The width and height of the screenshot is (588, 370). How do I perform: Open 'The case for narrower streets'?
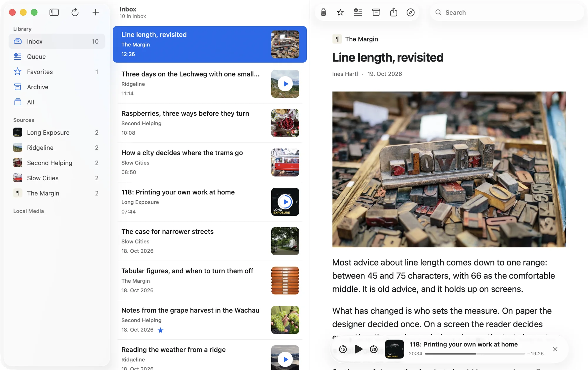(x=210, y=241)
